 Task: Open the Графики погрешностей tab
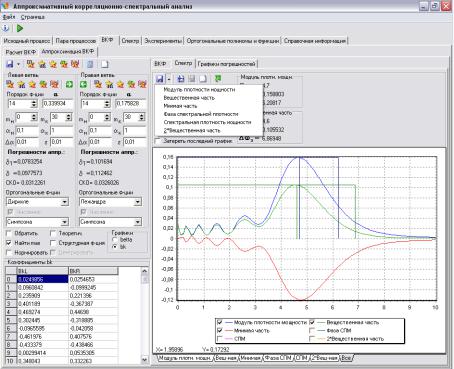pos(226,63)
